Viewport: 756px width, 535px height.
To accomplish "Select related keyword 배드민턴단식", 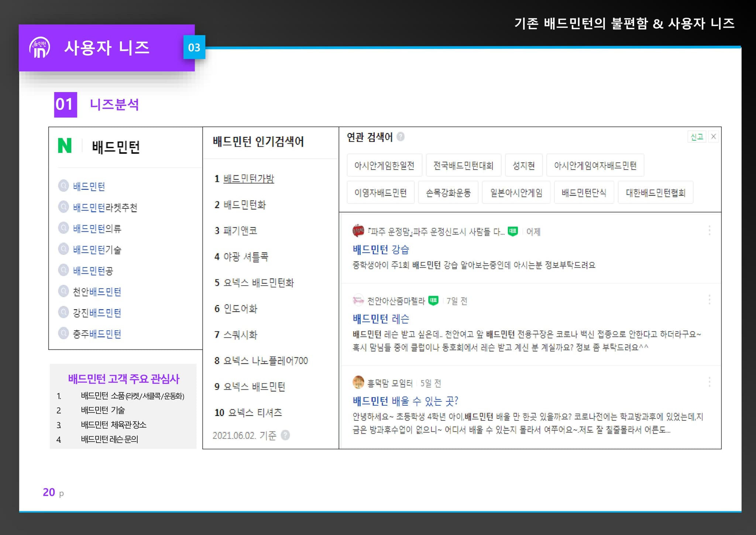I will (x=584, y=192).
